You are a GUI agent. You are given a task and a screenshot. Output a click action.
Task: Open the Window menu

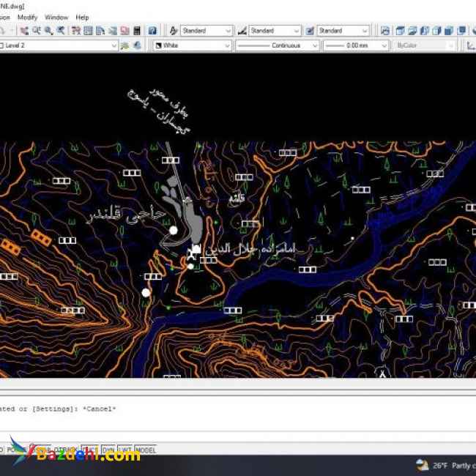coord(56,17)
